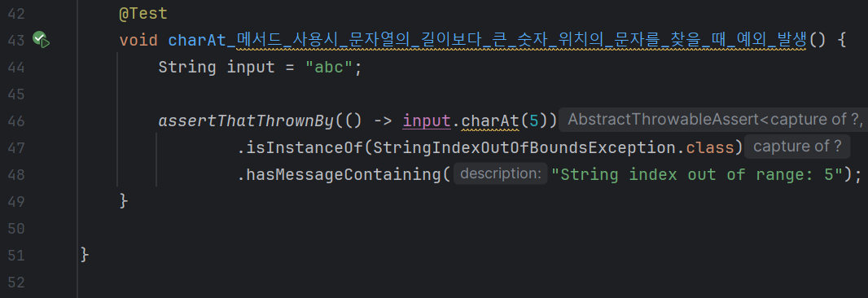The width and height of the screenshot is (868, 298).
Task: Click the closing brace on line 51
Action: [x=85, y=255]
